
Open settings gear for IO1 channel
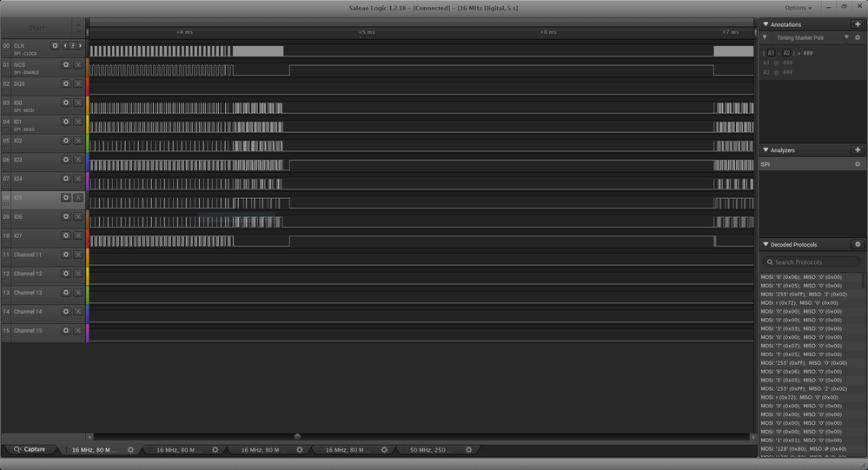point(66,122)
